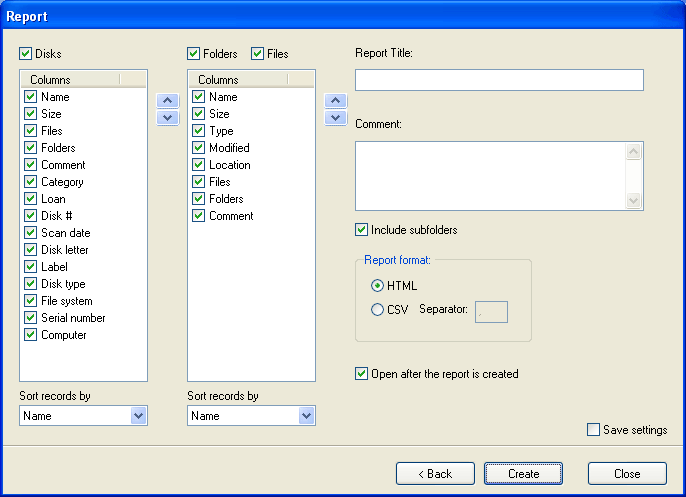Click the Close button
Screen dimensions: 686x497
point(627,474)
